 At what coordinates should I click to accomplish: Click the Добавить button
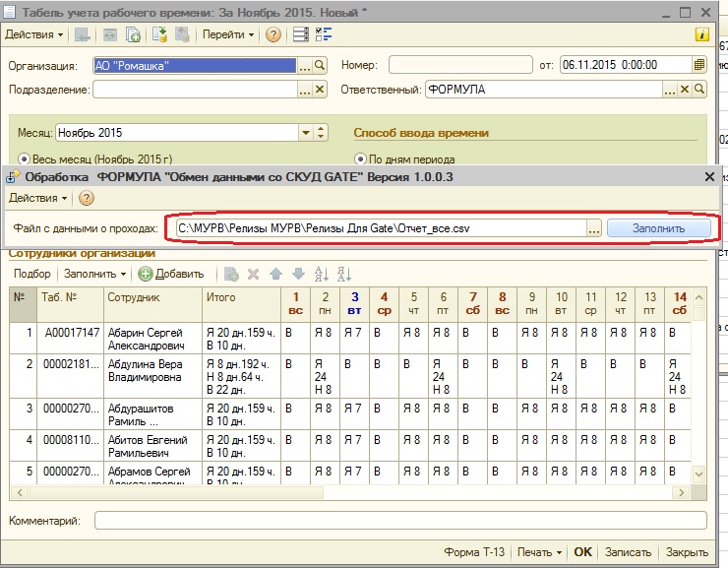[x=171, y=274]
